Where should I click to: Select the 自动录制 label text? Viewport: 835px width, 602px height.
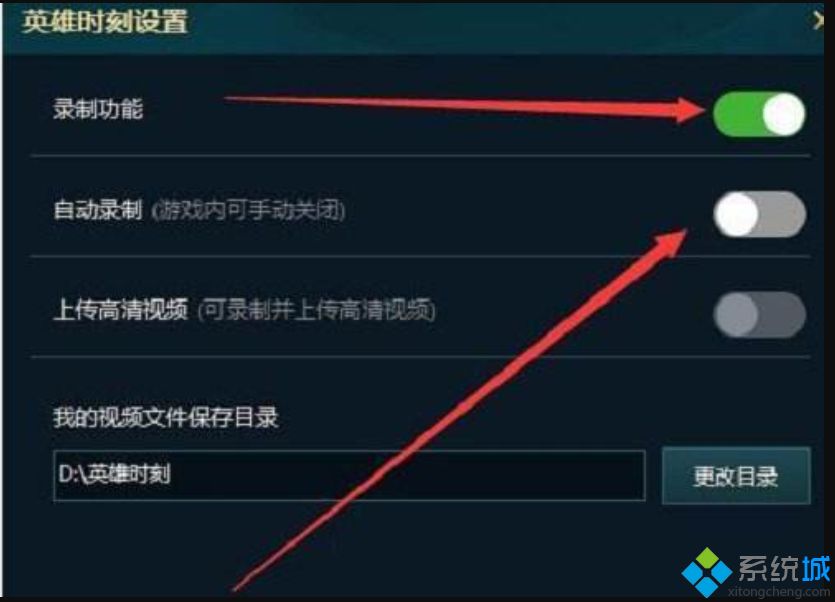[x=98, y=210]
